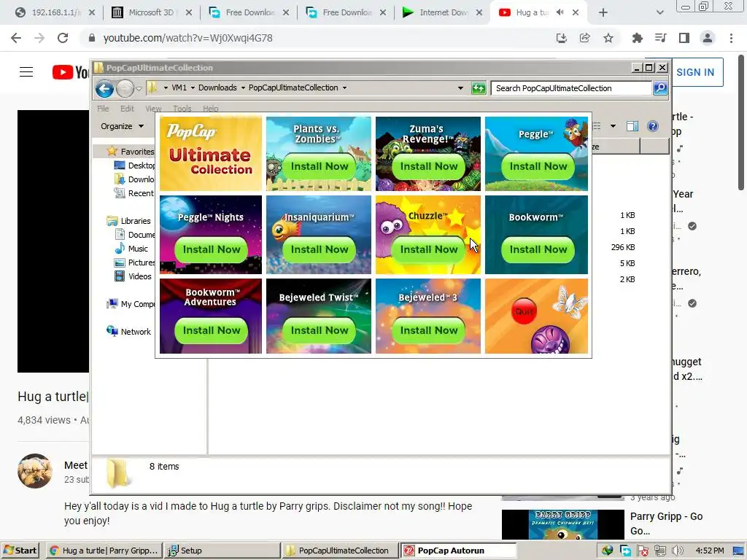Screen dimensions: 747x560
Task: Toggle the preview pane icon
Action: tap(632, 126)
